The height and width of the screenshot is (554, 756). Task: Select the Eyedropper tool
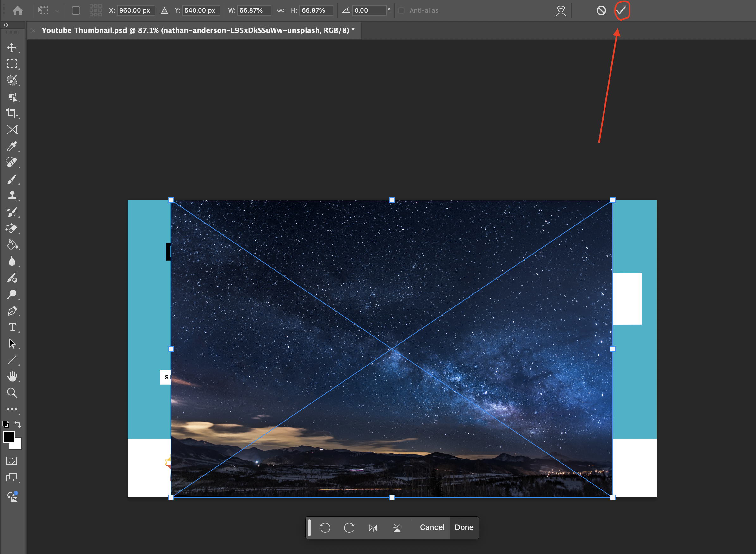[12, 146]
